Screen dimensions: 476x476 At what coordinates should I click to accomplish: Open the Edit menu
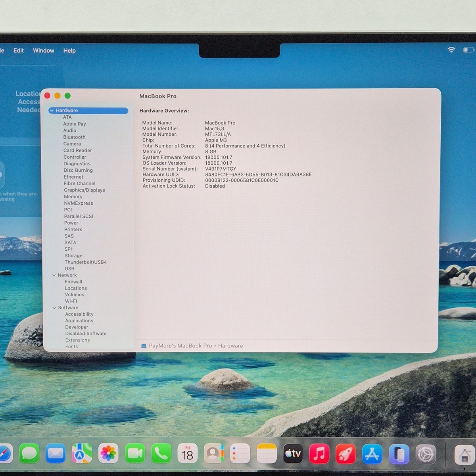(x=18, y=50)
